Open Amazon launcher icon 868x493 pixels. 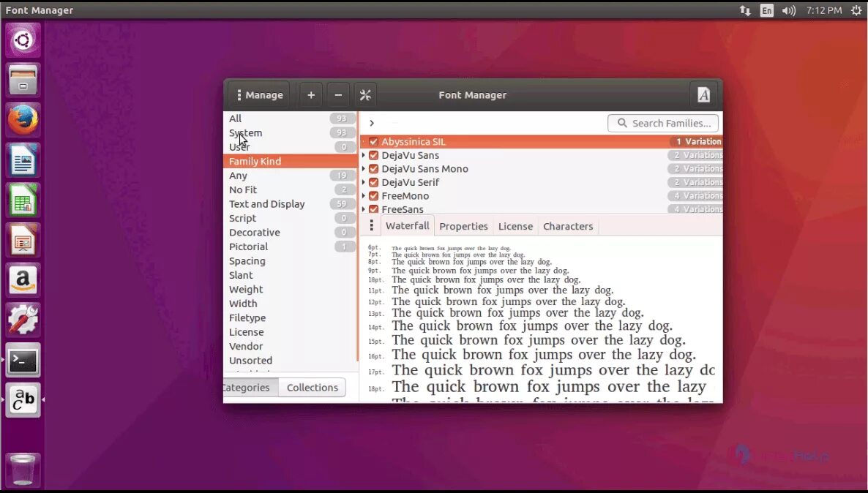pyautogui.click(x=23, y=281)
